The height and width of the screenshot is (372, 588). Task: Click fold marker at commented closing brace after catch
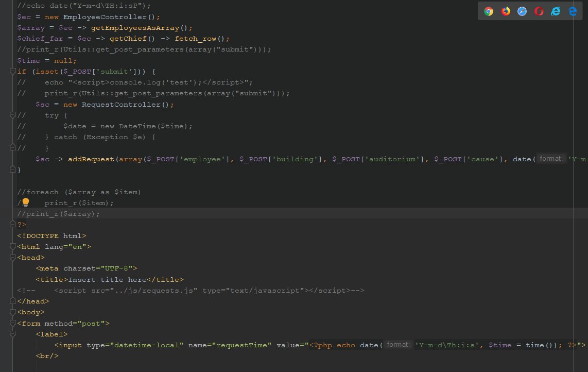(12, 148)
